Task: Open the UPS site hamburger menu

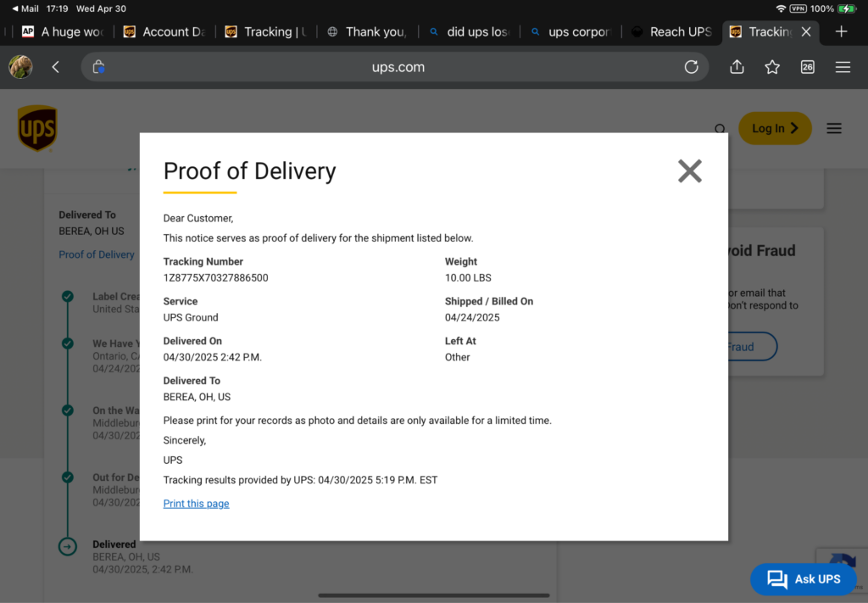Action: 834,128
